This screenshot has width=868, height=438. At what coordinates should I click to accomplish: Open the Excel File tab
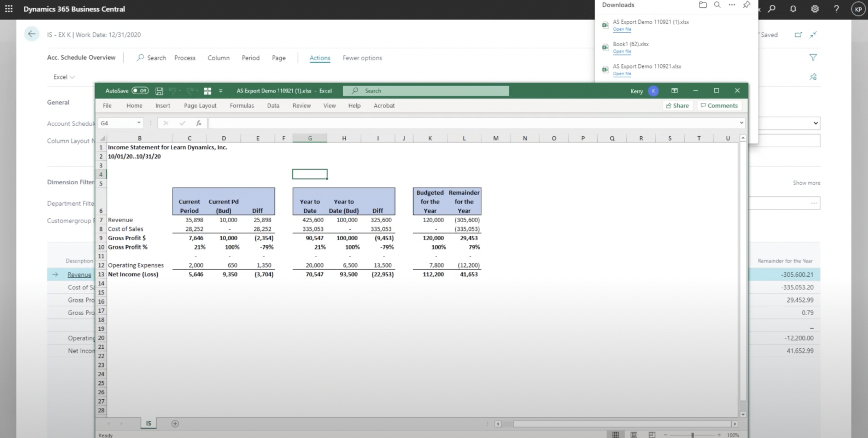coord(107,105)
